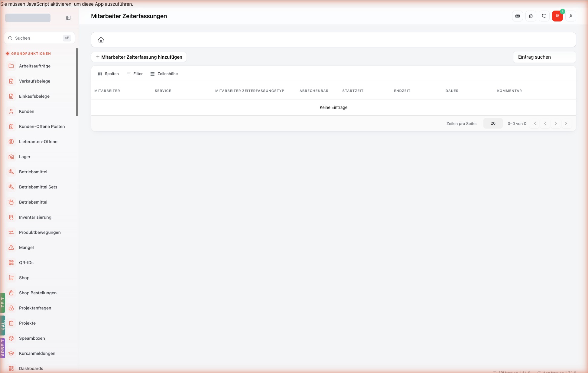The image size is (588, 373).
Task: Click the Kunden person icon
Action: tap(11, 111)
